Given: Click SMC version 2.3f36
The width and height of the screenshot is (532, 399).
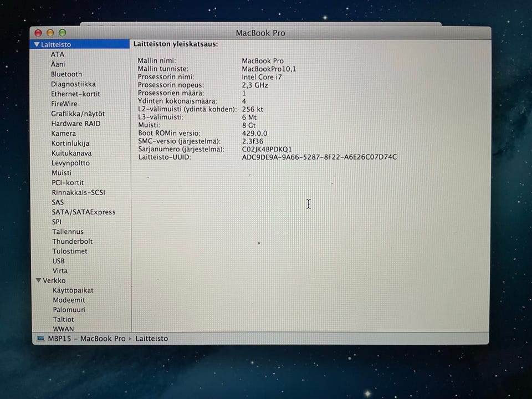Looking at the screenshot, I should [x=253, y=141].
